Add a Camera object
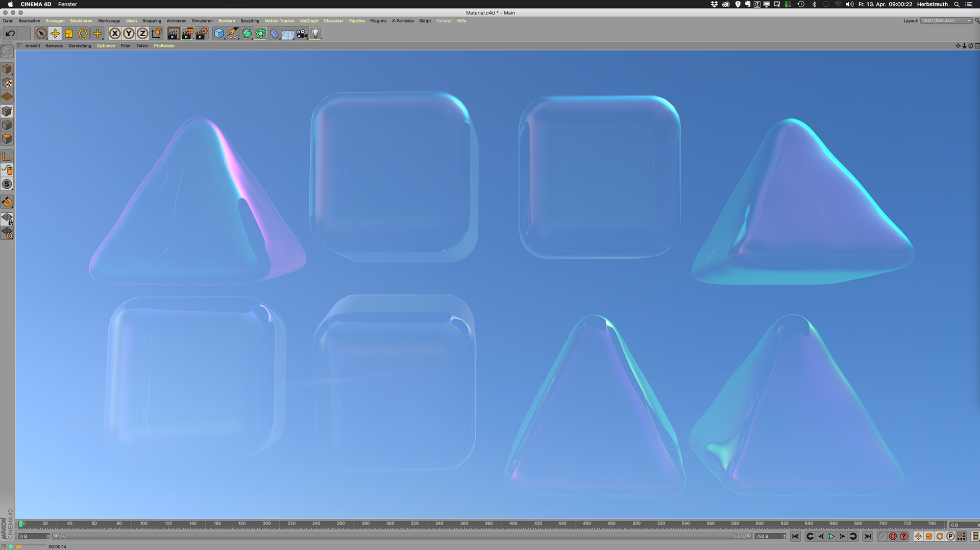980x550 pixels. pos(302,34)
